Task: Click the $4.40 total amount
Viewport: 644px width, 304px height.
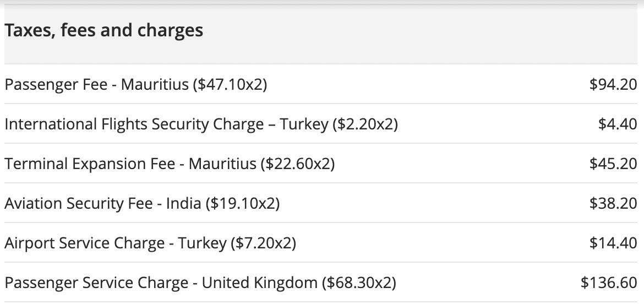Action: tap(618, 124)
